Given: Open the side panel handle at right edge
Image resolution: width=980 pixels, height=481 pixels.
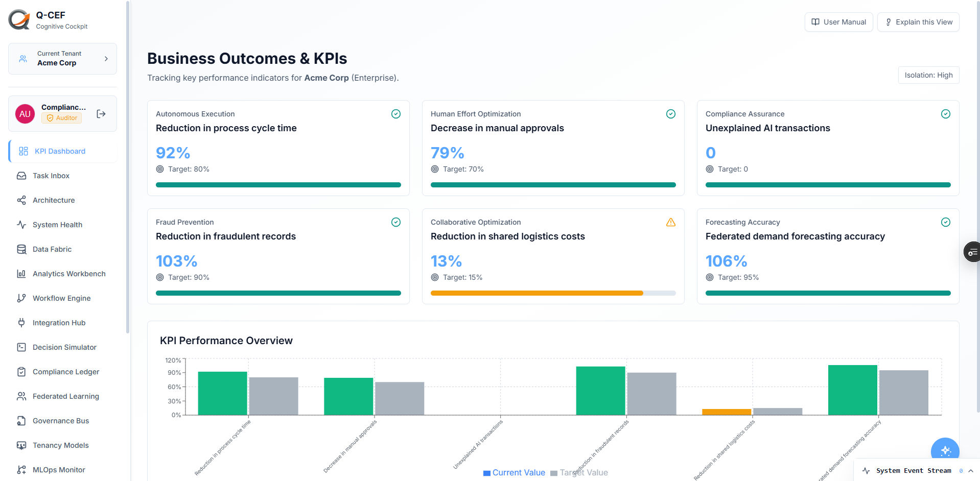Looking at the screenshot, I should tap(971, 252).
